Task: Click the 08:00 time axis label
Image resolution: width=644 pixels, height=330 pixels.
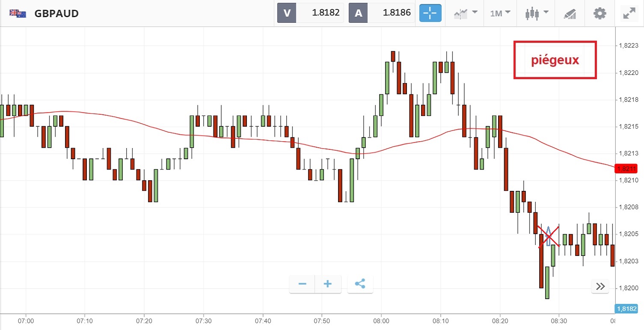Action: point(381,321)
